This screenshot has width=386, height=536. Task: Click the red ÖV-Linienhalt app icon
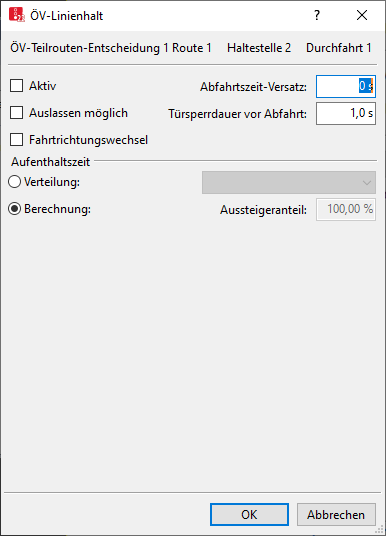[x=17, y=15]
